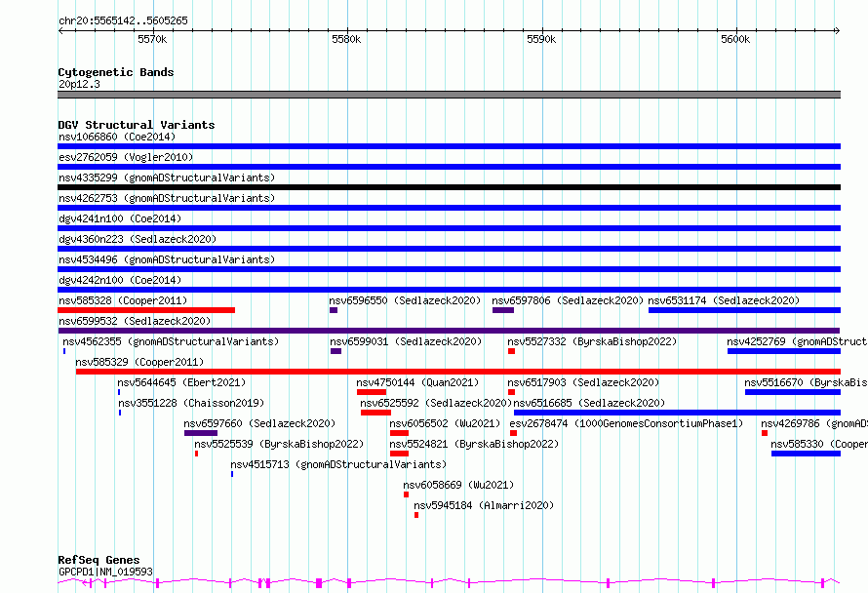Click nsv5524821 (ByrskaBishop2022) red bar
Image resolution: width=868 pixels, height=593 pixels.
pyautogui.click(x=399, y=454)
